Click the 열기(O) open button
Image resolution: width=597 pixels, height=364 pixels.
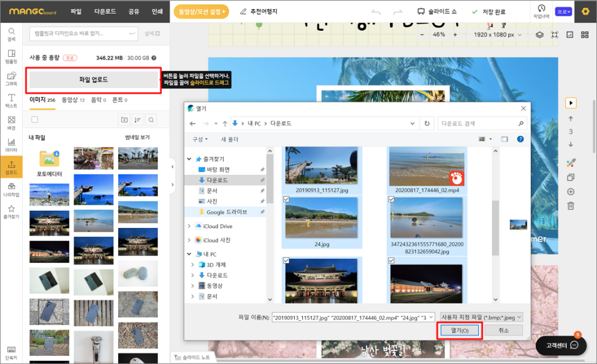(460, 331)
